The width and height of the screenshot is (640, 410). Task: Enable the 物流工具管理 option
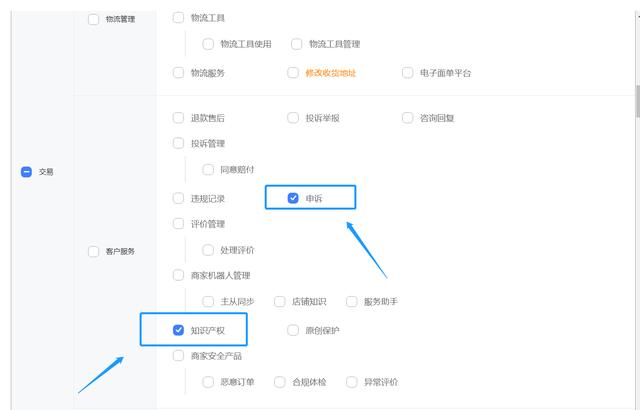[x=297, y=44]
